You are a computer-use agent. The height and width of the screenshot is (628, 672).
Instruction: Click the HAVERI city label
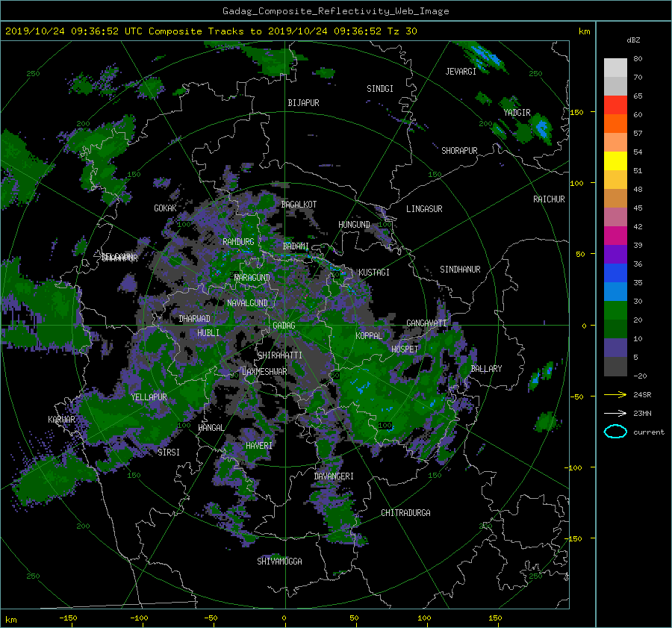coord(259,446)
